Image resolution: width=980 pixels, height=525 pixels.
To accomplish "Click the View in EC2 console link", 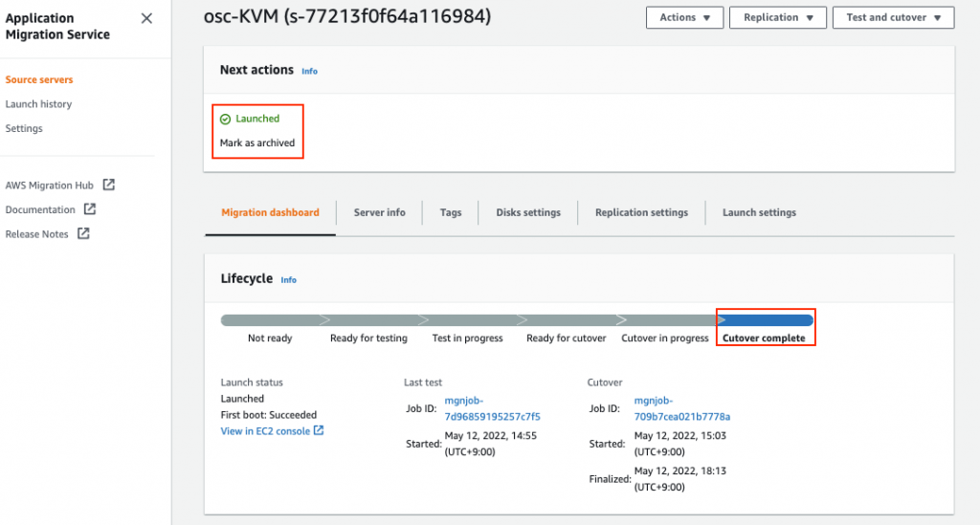I will [265, 430].
